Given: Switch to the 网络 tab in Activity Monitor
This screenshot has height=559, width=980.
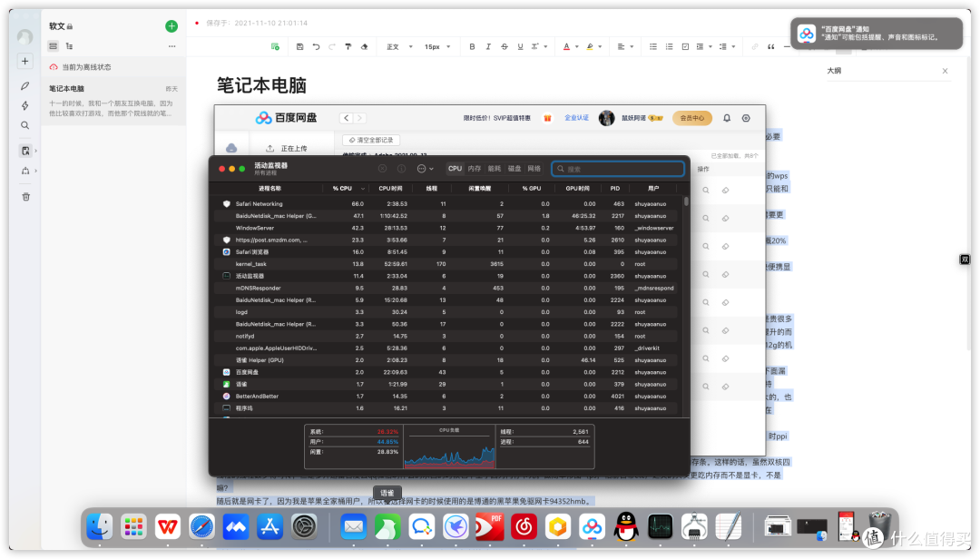Looking at the screenshot, I should click(x=534, y=169).
